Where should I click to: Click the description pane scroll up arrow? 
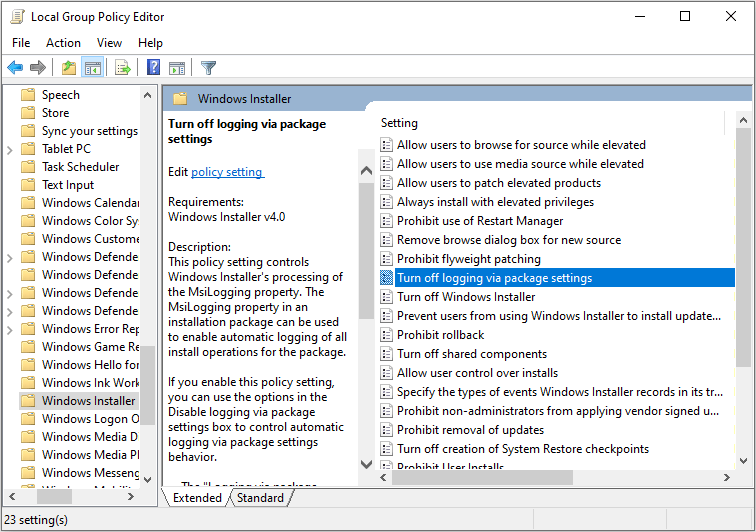pos(366,170)
